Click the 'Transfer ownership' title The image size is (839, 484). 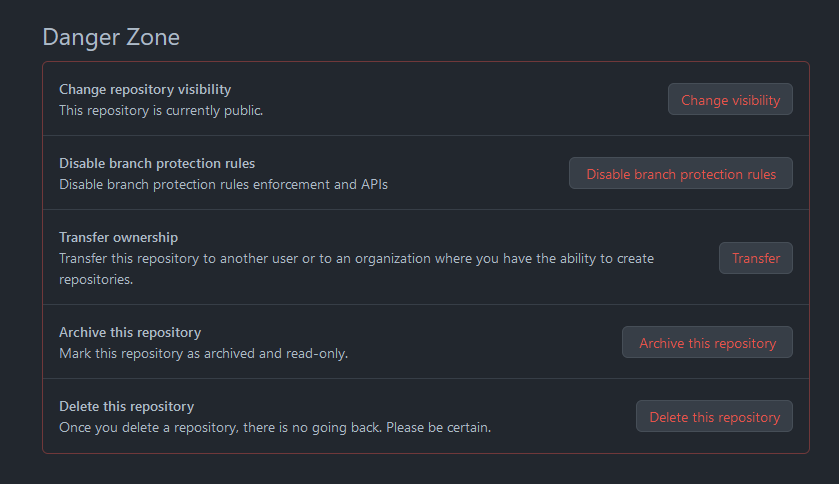pos(118,237)
